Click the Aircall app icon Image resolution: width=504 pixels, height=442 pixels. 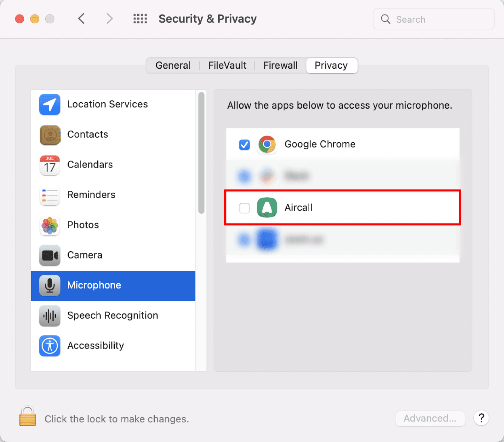[x=267, y=207]
